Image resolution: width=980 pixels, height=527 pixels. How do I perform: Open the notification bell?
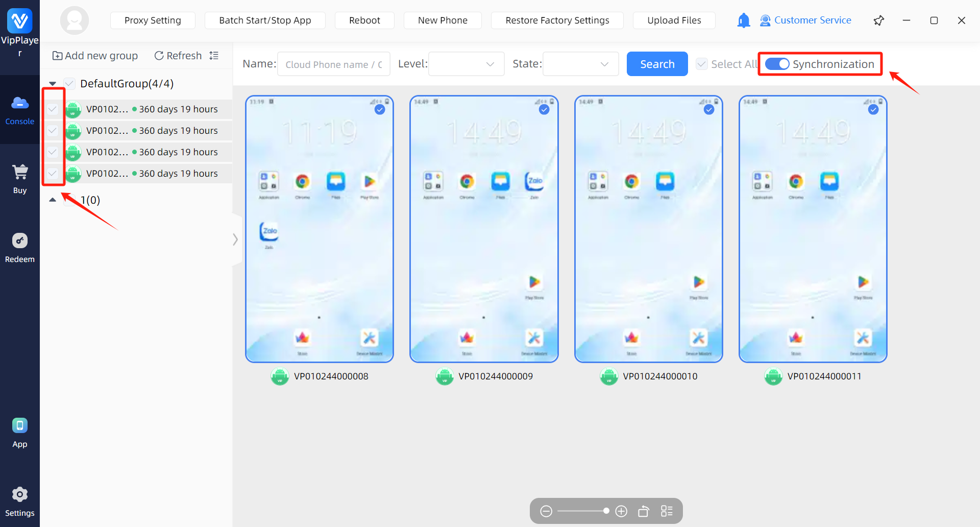744,20
